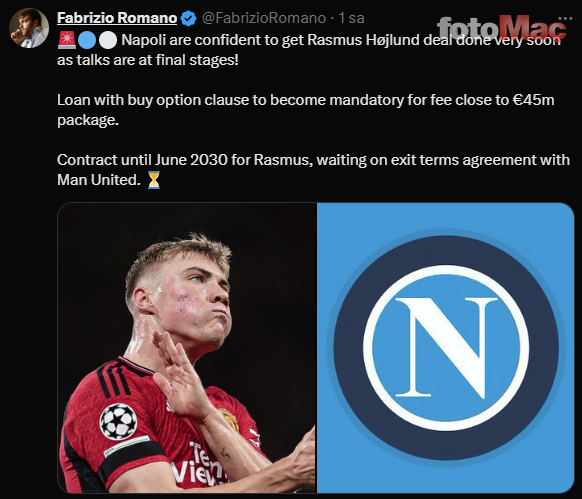582x499 pixels.
Task: Click the first tweet line mentioning Napoli
Action: pos(341,40)
